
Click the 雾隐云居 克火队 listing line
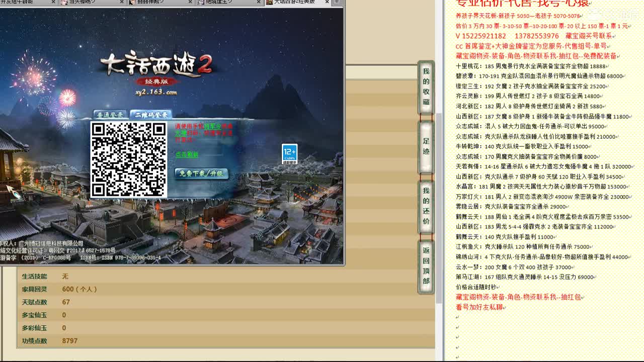click(512, 207)
